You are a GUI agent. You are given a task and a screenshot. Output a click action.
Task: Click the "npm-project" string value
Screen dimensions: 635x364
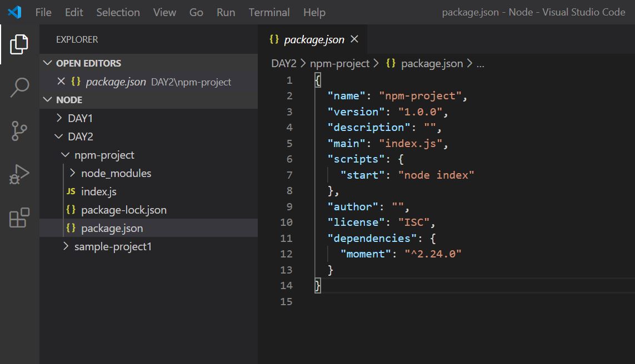click(420, 96)
